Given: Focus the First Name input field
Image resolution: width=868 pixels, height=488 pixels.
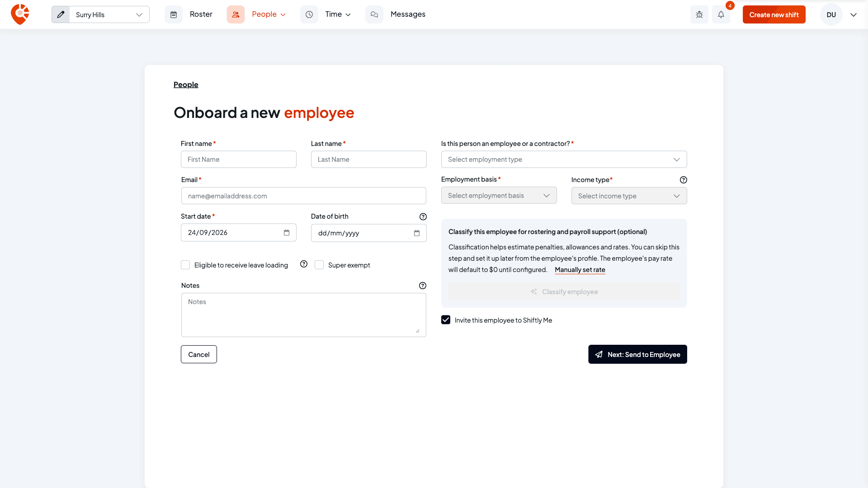Looking at the screenshot, I should [x=239, y=160].
